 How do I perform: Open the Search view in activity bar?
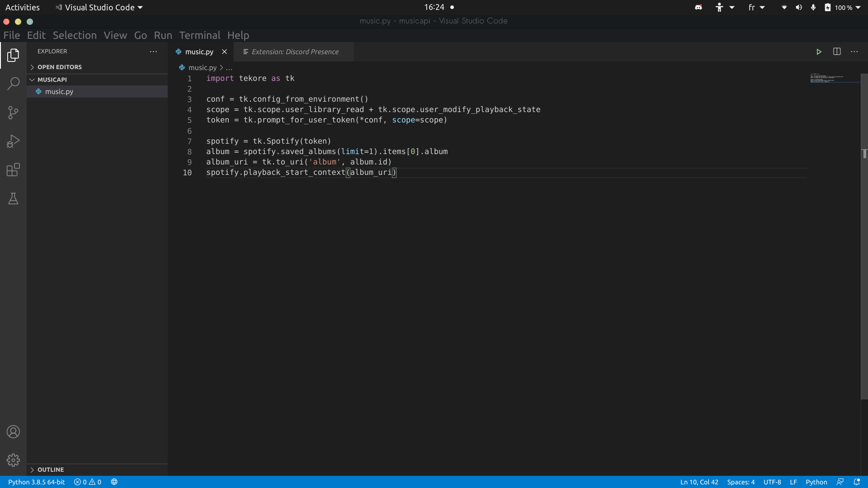pyautogui.click(x=13, y=84)
